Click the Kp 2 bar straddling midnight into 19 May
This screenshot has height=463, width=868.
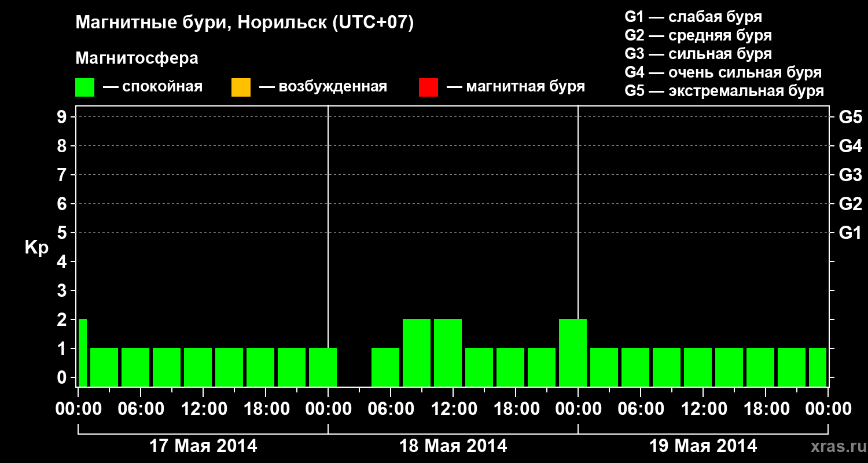pyautogui.click(x=573, y=352)
